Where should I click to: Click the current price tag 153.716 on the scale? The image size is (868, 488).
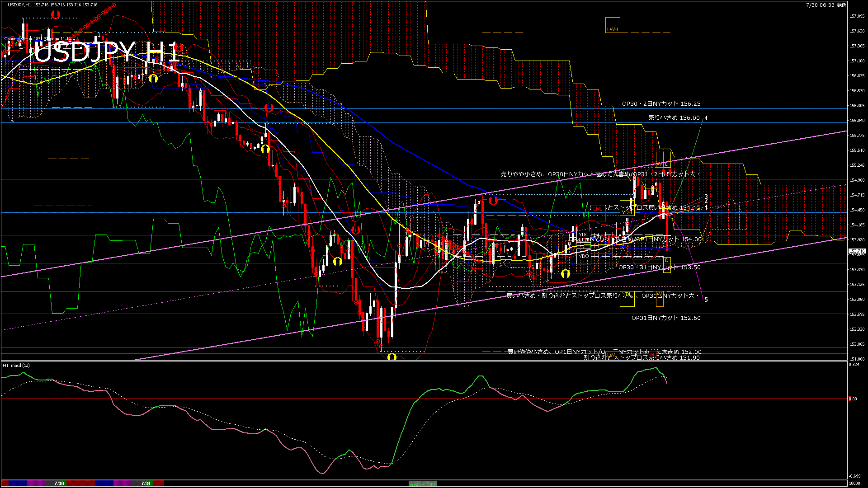pyautogui.click(x=857, y=251)
